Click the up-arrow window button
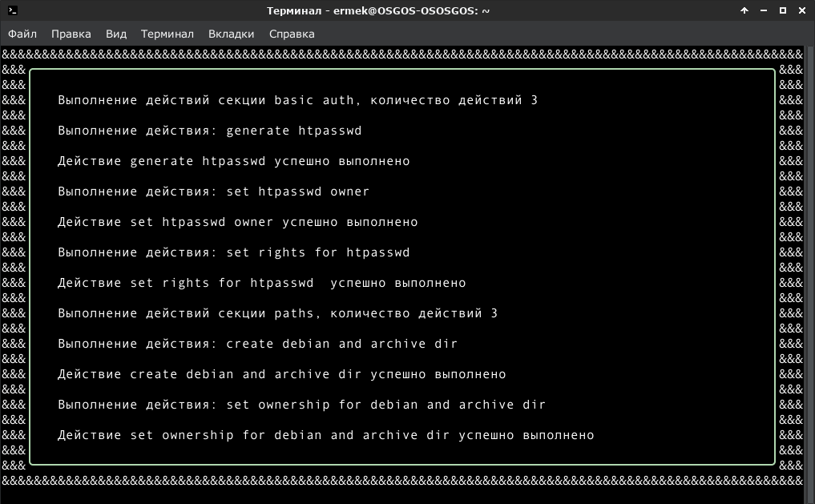The width and height of the screenshot is (815, 504). pos(744,10)
